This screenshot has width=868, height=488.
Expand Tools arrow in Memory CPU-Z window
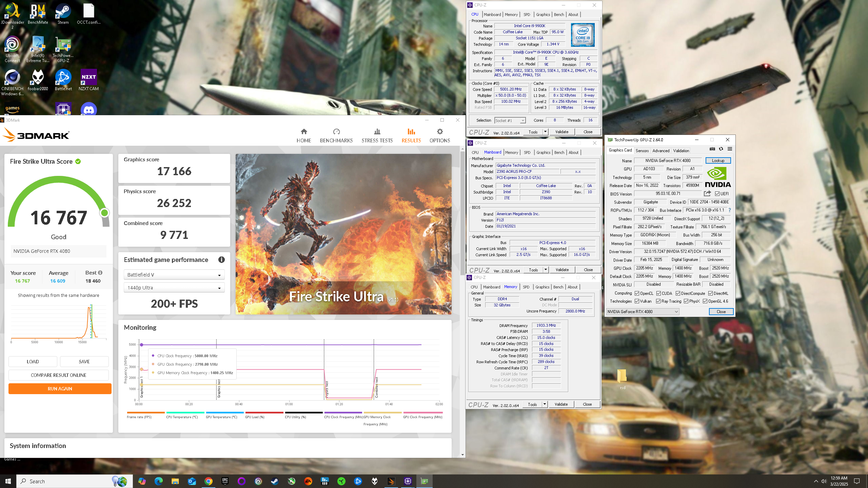(545, 404)
